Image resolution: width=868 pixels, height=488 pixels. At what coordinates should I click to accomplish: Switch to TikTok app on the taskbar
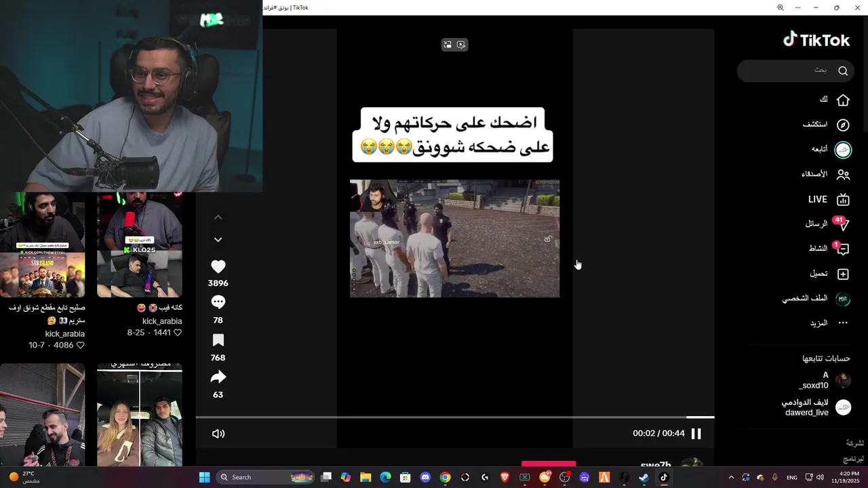tap(664, 477)
